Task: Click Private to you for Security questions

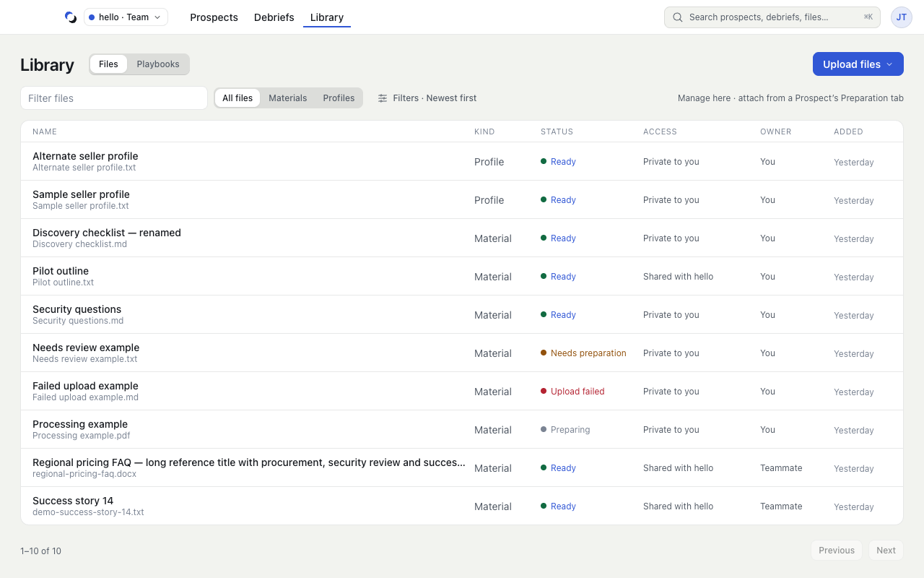Action: click(x=671, y=315)
